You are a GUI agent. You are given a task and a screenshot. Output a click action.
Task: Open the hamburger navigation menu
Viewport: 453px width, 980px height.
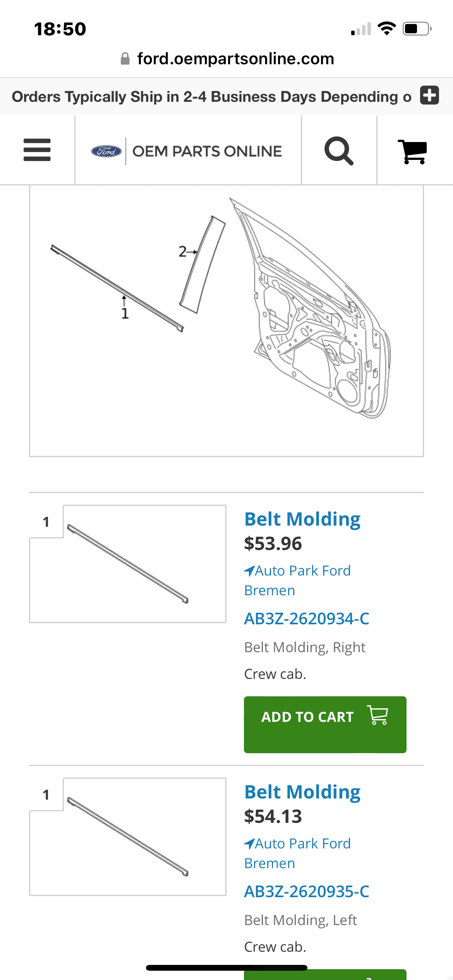(x=37, y=150)
